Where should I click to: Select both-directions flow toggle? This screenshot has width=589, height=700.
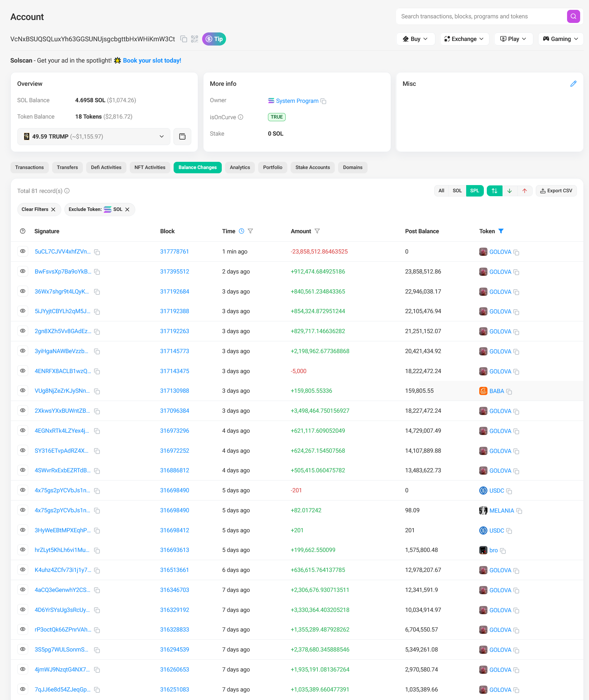(495, 191)
